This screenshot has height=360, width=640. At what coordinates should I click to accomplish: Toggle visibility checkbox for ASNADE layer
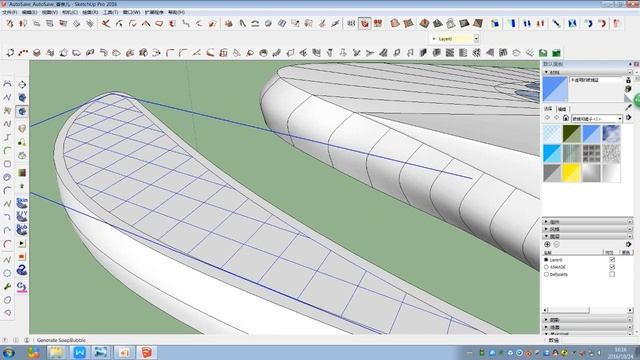point(612,267)
